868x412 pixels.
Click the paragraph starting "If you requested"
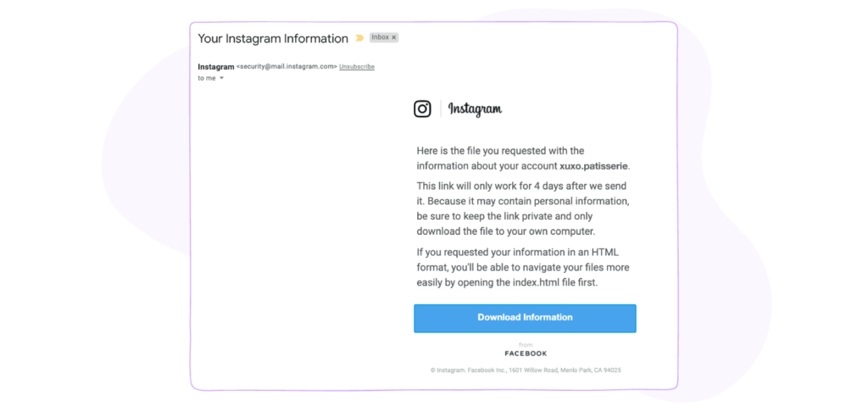523,268
